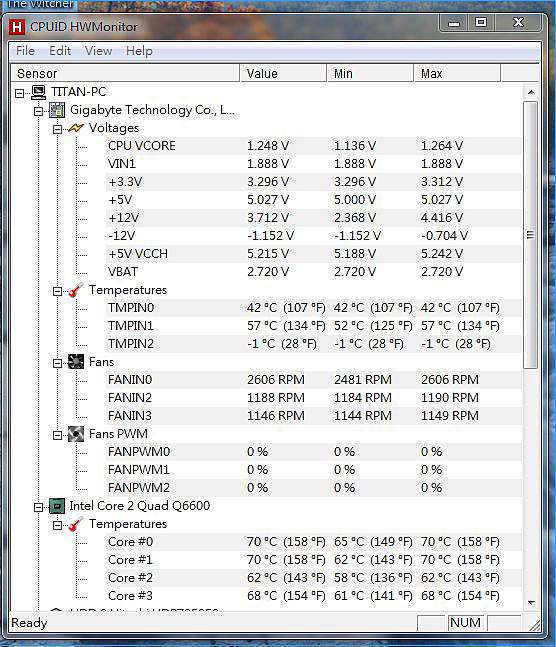
Task: Select the +3.3V row
Action: pos(314,182)
